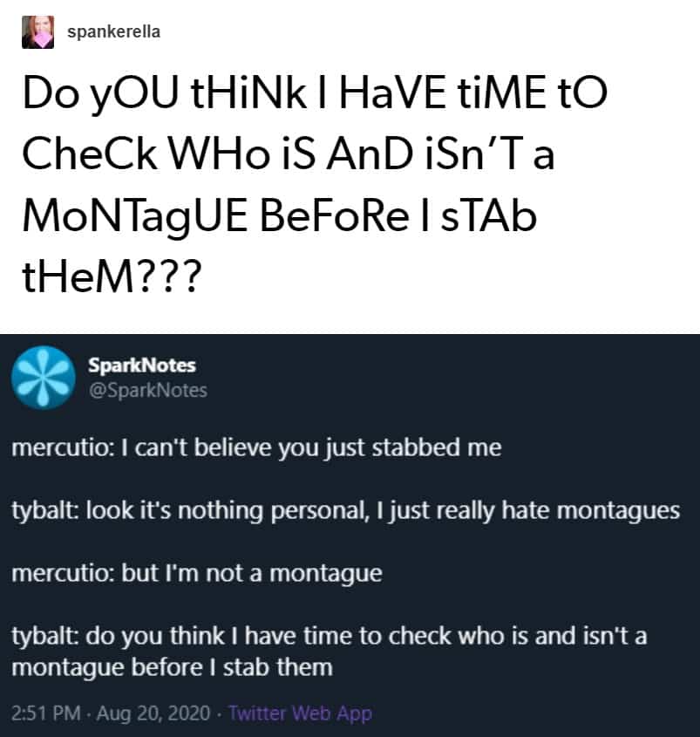The width and height of the screenshot is (700, 737).
Task: Open the SparkNotes display name
Action: coord(142,365)
